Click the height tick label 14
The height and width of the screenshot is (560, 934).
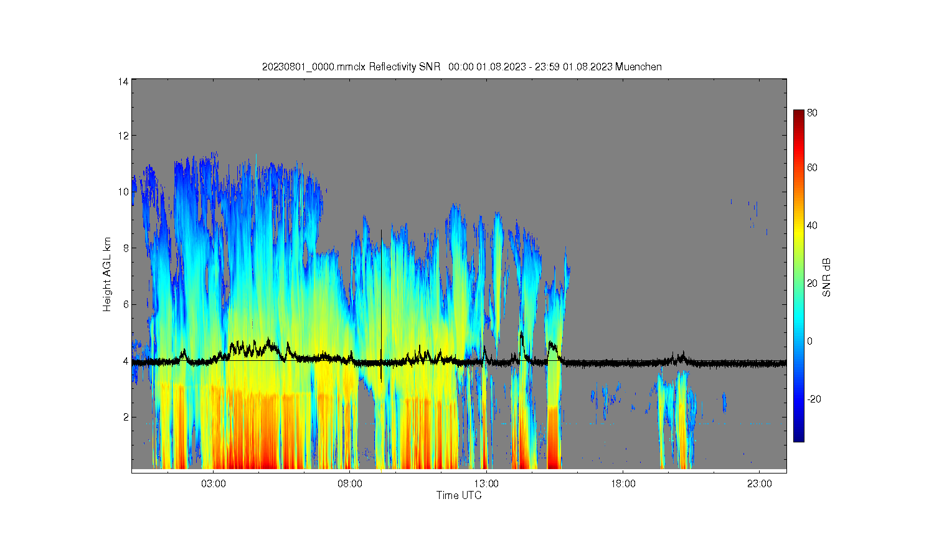click(x=123, y=82)
